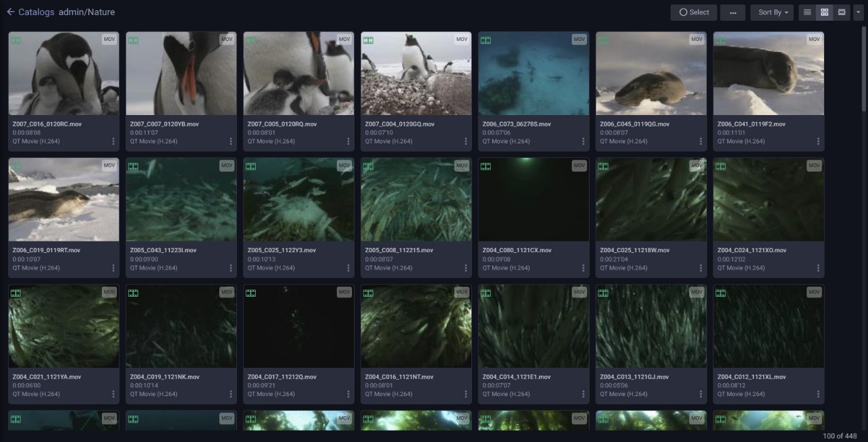Open the Z007_C016_0120RC penguin thumbnail

point(63,74)
